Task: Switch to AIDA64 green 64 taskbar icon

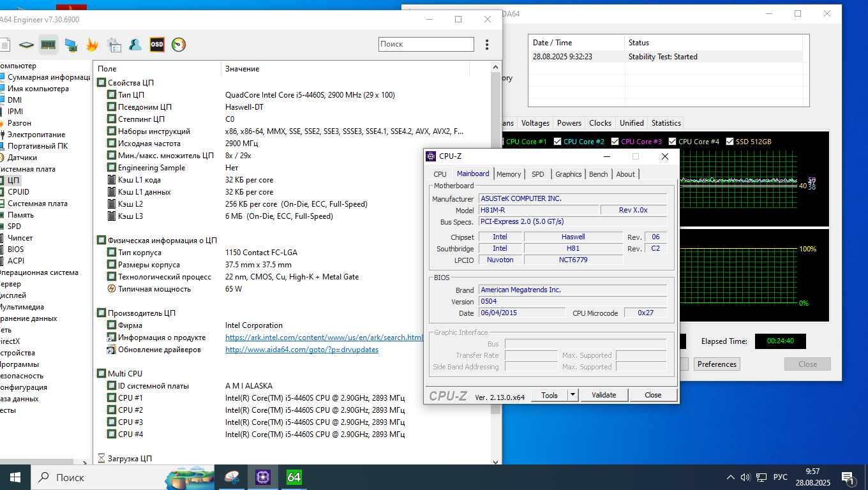Action: (294, 477)
